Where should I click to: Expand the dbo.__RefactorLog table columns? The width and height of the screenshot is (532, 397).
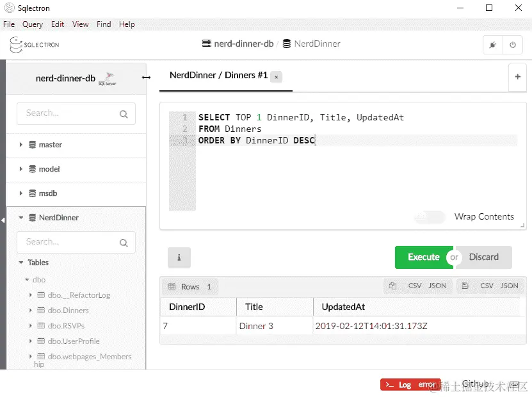pos(31,295)
